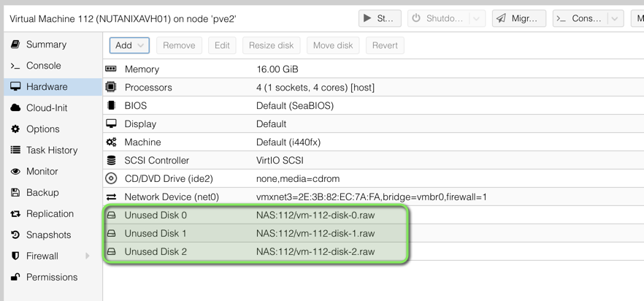Click the Permissions unlock icon
The image size is (644, 301).
[x=15, y=277]
